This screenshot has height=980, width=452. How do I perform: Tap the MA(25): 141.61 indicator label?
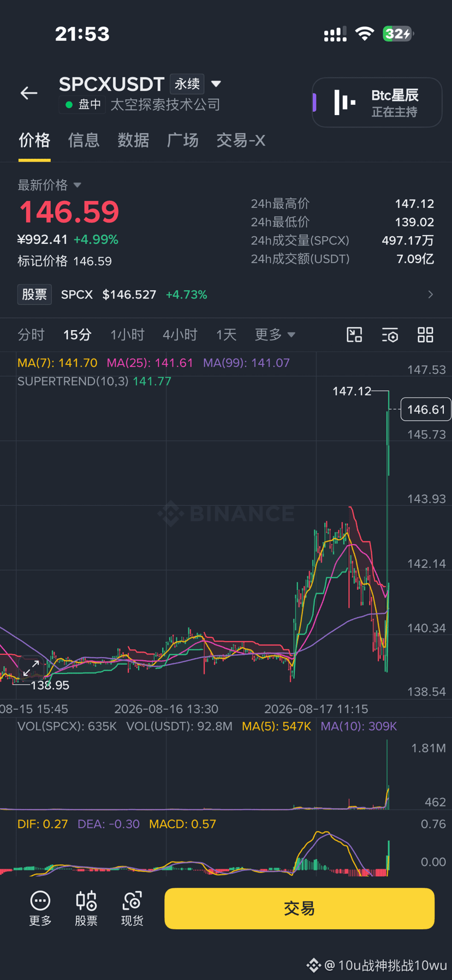coord(150,363)
